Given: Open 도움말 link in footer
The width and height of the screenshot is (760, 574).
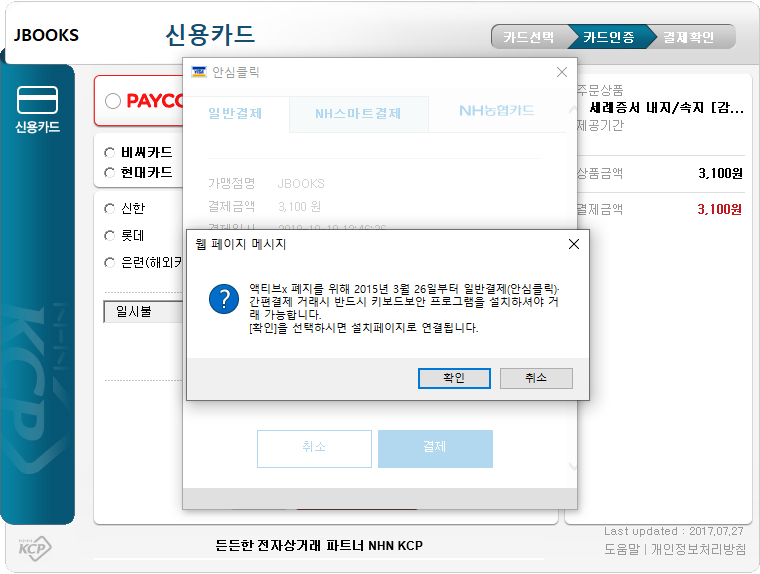Looking at the screenshot, I should (622, 549).
